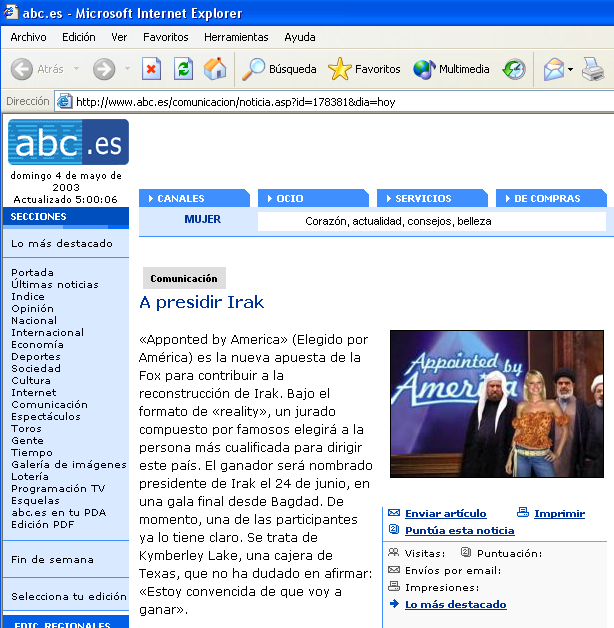Open Espectáculos section in sidebar

46,417
